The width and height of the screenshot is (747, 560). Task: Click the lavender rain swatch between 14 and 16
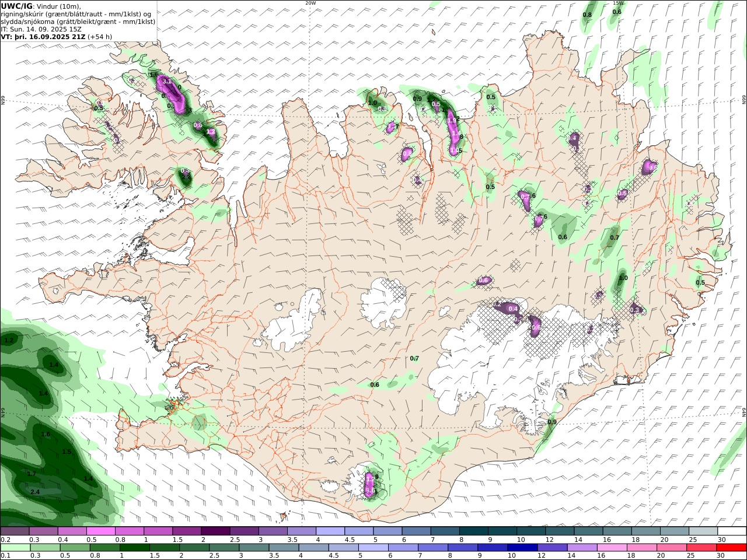tap(582, 547)
